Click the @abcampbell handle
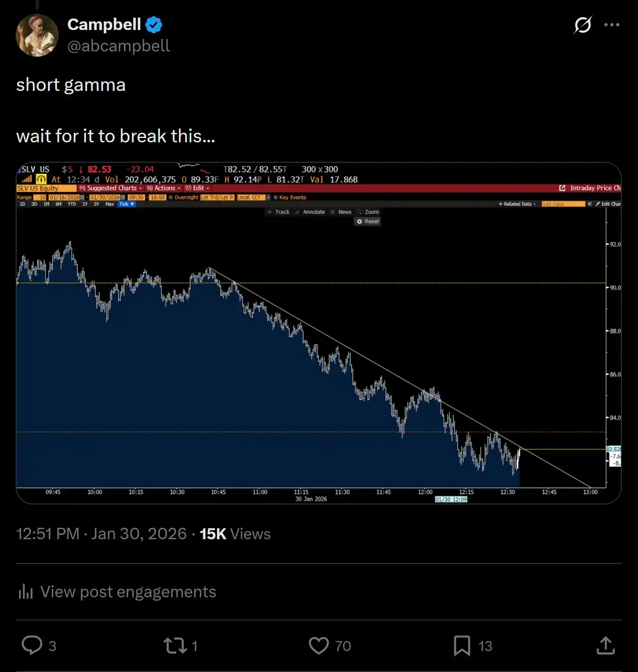638x672 pixels. [x=118, y=46]
